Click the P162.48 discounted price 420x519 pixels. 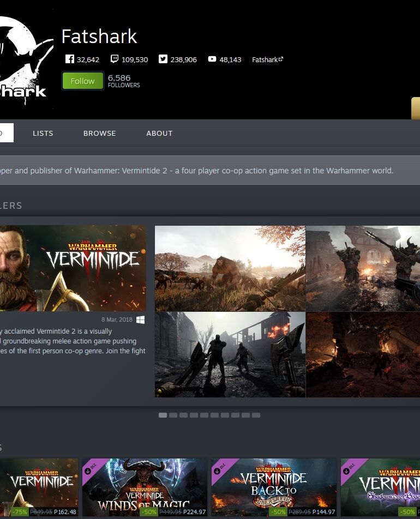point(65,512)
